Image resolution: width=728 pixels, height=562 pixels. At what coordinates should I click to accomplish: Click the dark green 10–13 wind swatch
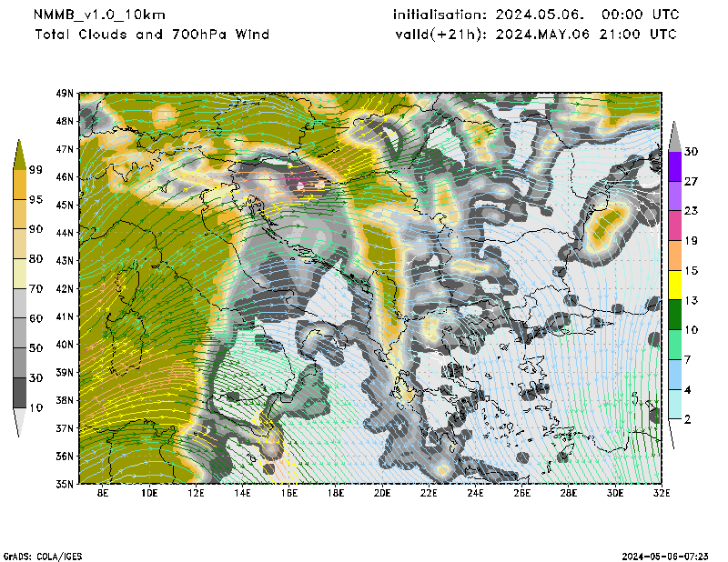(675, 315)
